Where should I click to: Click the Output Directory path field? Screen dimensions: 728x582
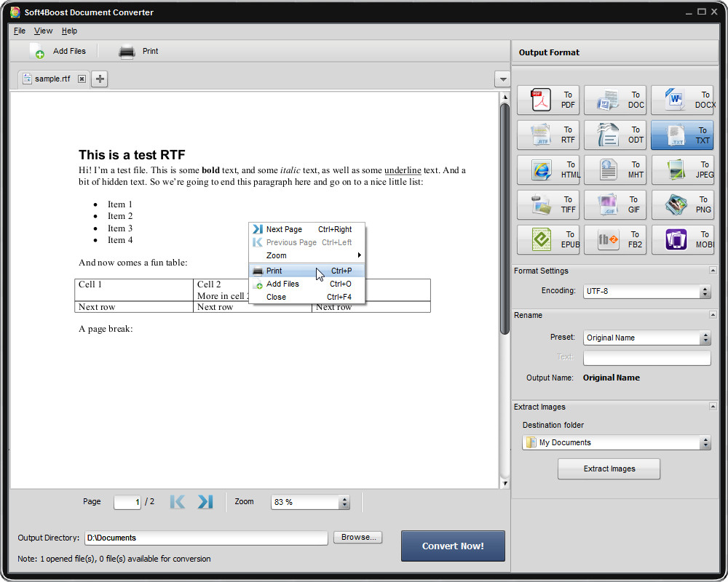(206, 538)
